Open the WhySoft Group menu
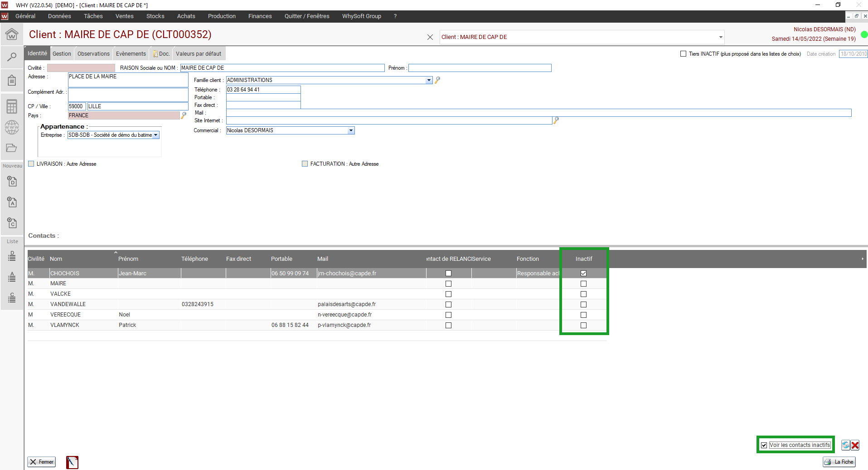868x470 pixels. pos(362,16)
